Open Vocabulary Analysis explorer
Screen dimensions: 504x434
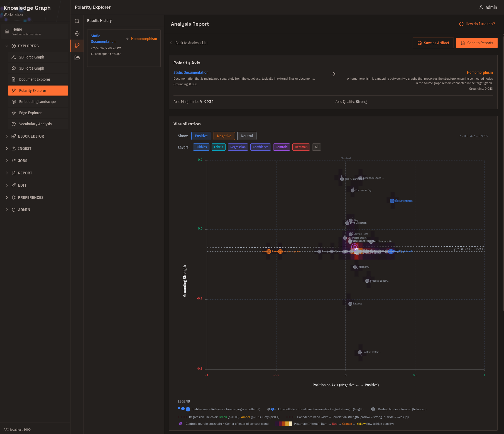coord(35,124)
